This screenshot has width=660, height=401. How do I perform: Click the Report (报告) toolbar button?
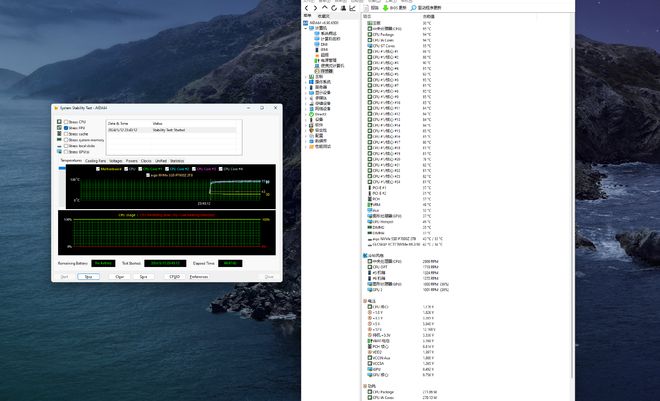tap(371, 8)
